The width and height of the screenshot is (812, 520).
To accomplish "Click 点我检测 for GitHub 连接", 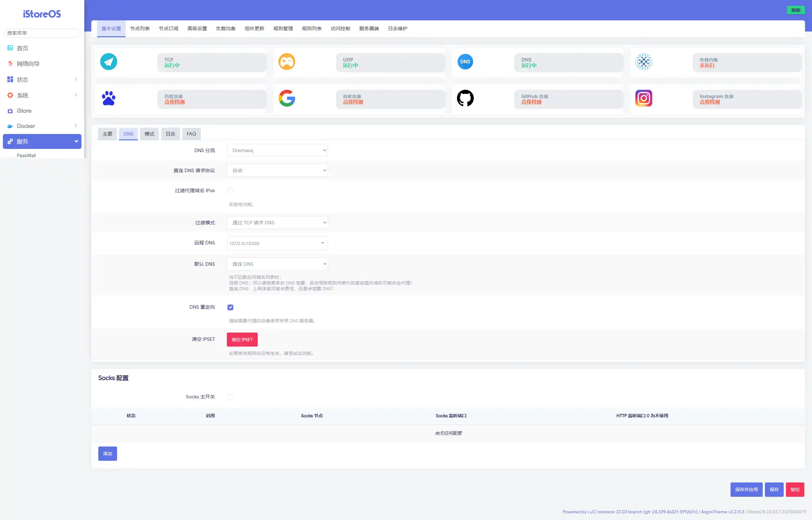I will (x=531, y=102).
